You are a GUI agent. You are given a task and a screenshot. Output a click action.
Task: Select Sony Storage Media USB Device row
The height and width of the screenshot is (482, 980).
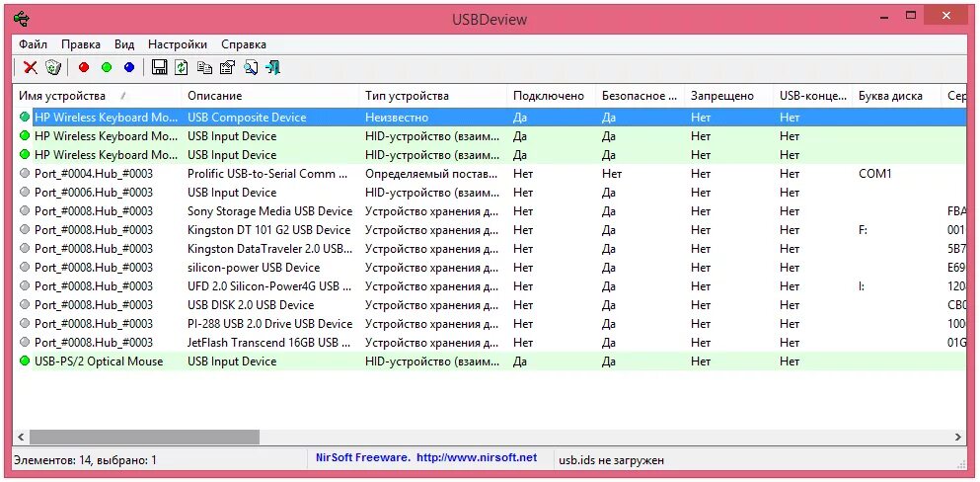[x=490, y=210]
